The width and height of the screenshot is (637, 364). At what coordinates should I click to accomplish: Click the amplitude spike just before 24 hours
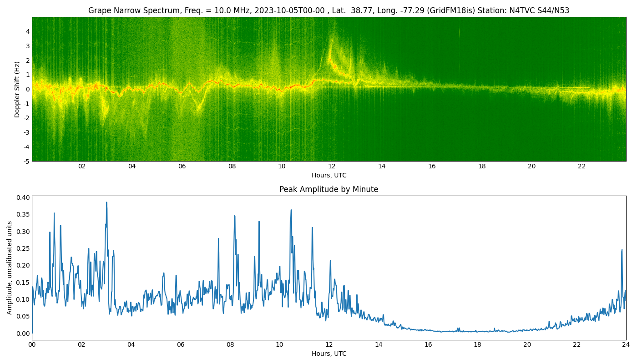pos(622,250)
